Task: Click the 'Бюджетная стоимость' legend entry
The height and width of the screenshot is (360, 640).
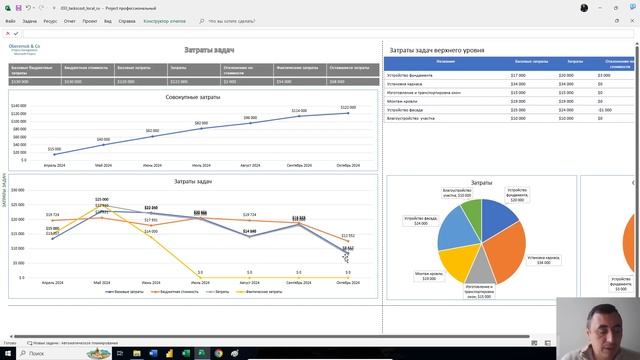Action: point(174,292)
